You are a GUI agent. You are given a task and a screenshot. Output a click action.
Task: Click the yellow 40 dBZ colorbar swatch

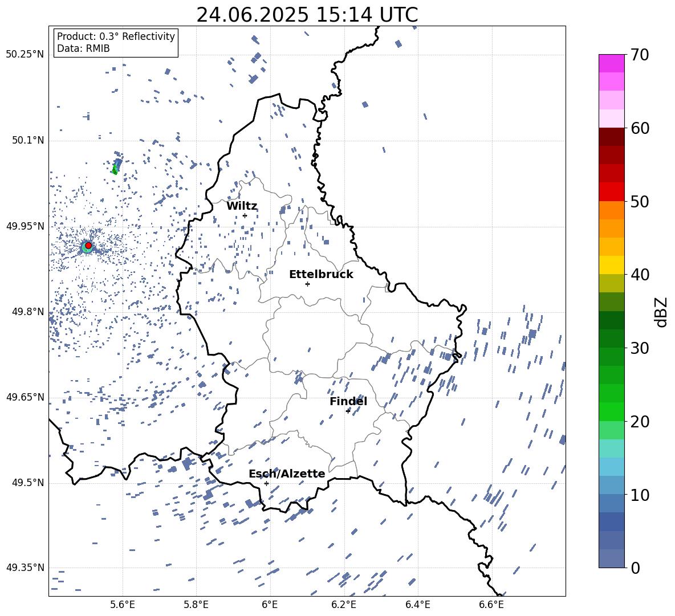[x=611, y=265]
